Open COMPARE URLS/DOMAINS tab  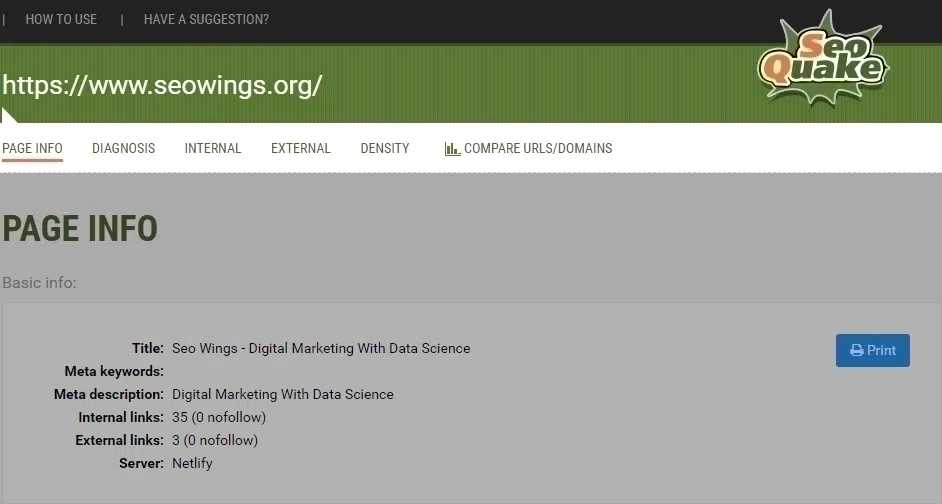(538, 148)
